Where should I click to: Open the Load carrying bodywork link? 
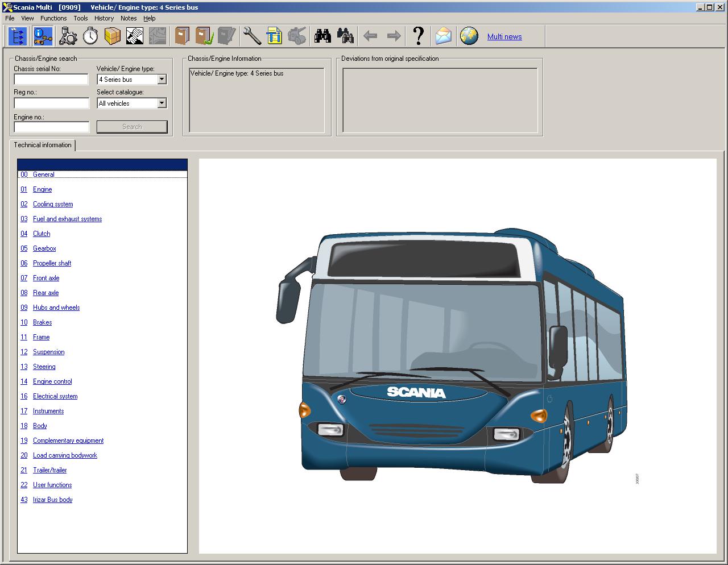pyautogui.click(x=65, y=455)
